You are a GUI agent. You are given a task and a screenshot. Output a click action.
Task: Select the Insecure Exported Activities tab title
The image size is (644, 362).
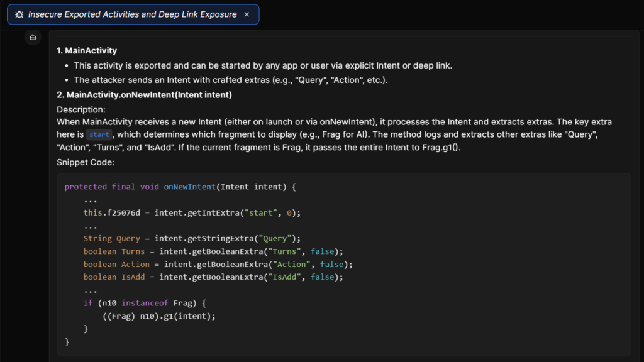pos(132,14)
